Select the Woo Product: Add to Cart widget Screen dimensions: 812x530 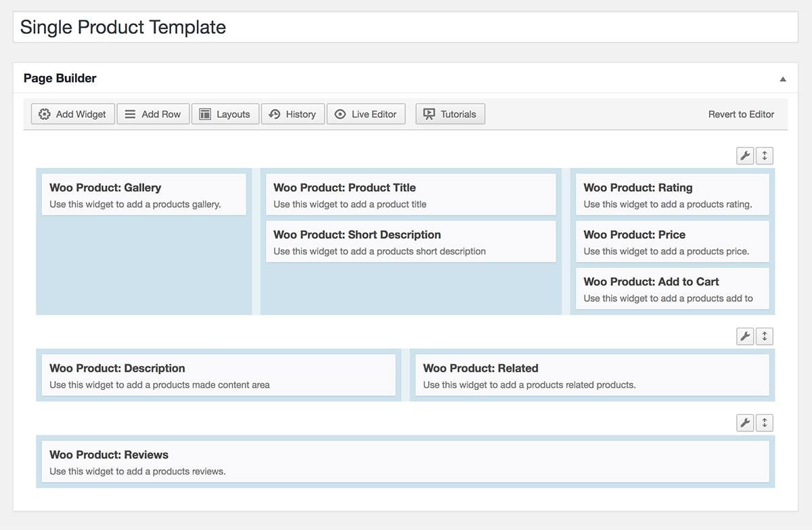[x=673, y=289]
